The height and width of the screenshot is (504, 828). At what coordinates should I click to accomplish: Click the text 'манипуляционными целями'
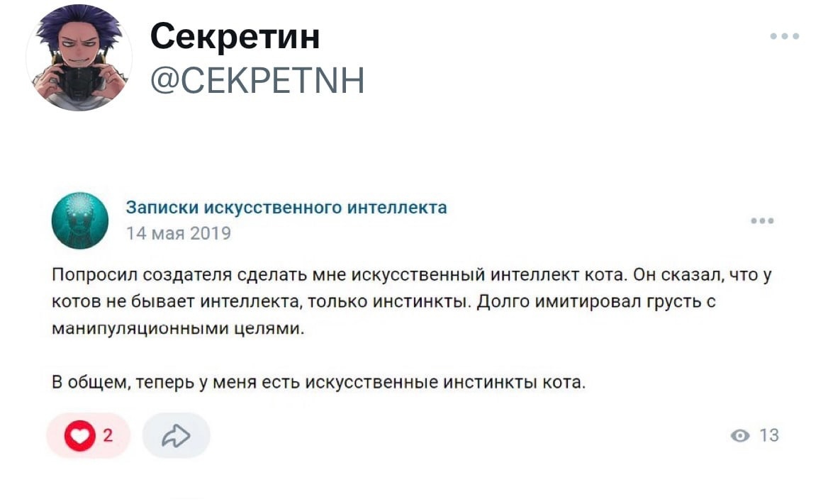(178, 328)
